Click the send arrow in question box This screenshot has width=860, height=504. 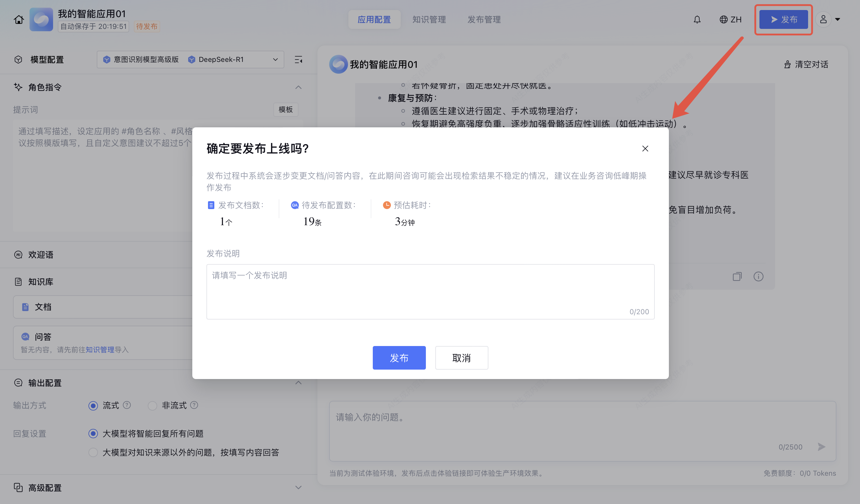tap(821, 447)
